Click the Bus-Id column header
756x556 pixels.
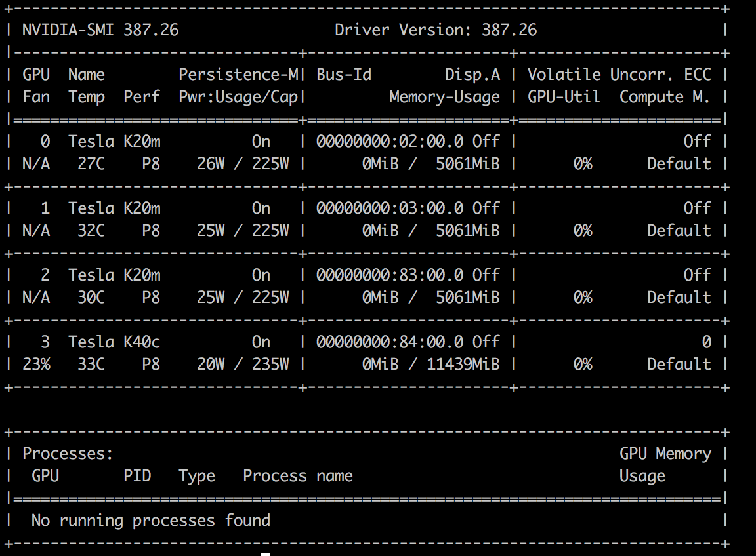[344, 75]
